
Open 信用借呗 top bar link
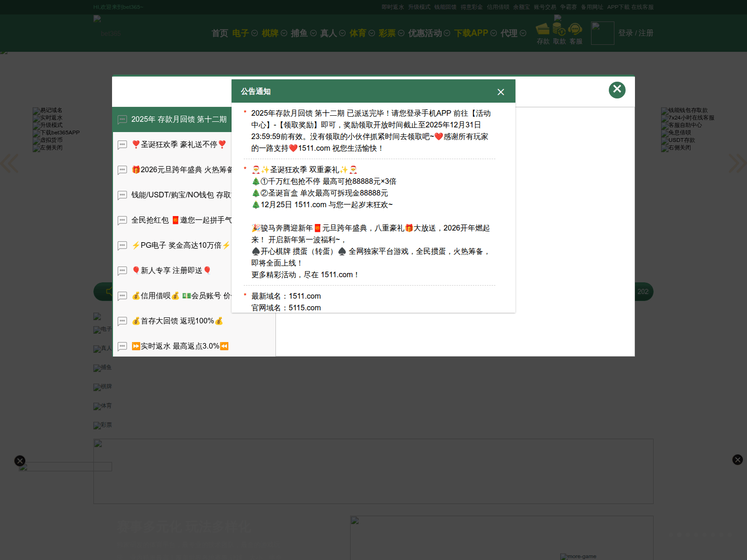pos(498,7)
